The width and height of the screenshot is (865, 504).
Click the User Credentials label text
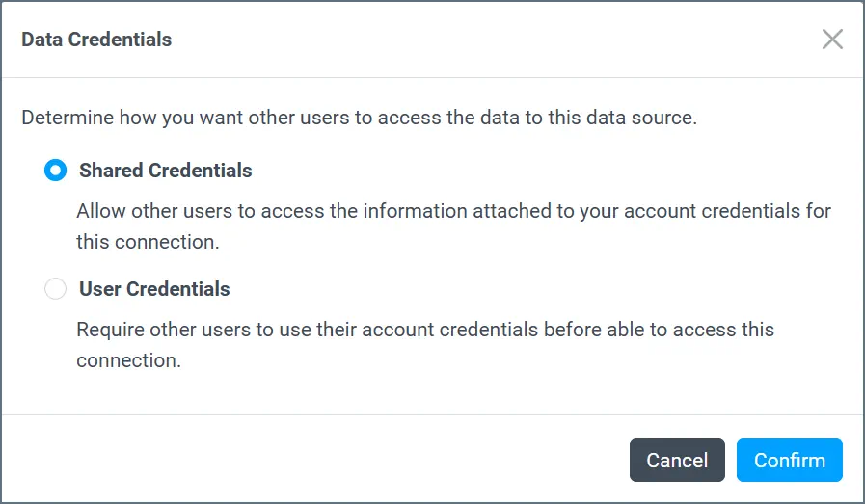pyautogui.click(x=154, y=289)
